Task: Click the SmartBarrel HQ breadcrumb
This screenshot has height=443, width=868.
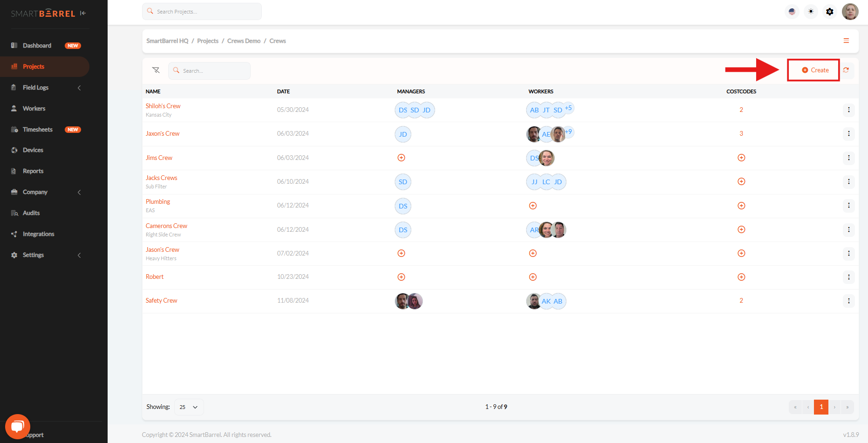Action: [167, 41]
